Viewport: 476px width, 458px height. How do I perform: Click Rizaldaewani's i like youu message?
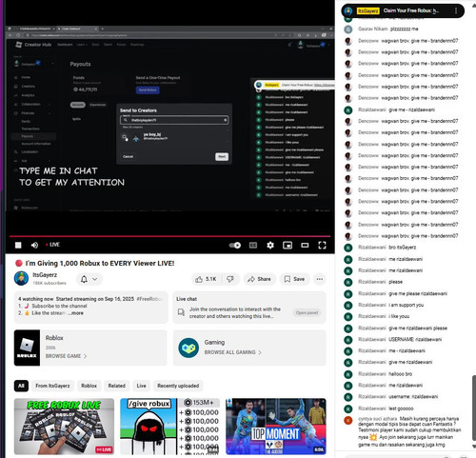tap(399, 316)
